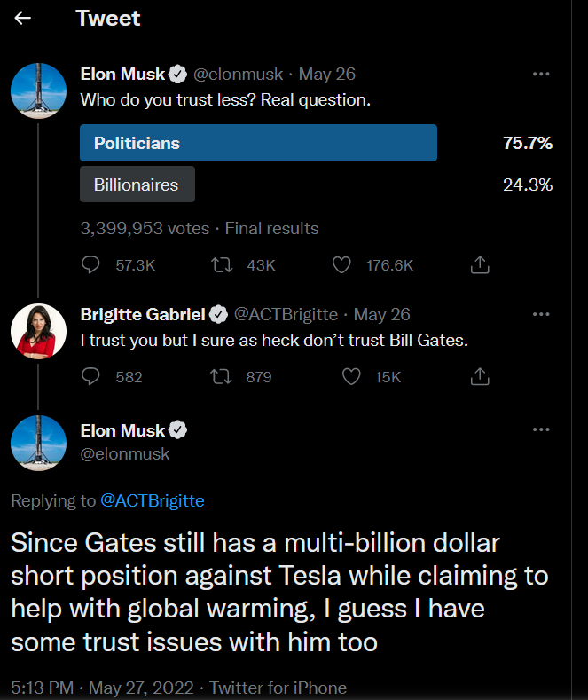Viewport: 588px width, 700px height.
Task: Go back using the arrow icon
Action: [x=22, y=18]
